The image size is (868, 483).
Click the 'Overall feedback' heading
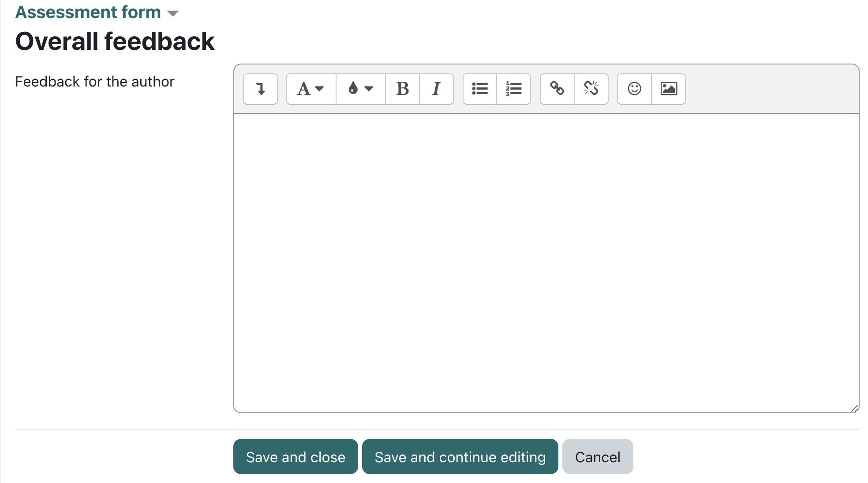click(x=115, y=42)
